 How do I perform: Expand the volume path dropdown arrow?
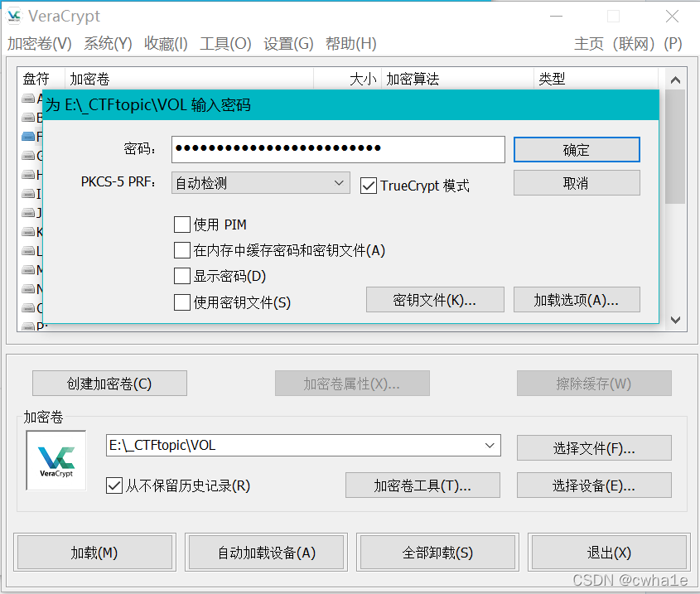(x=490, y=445)
